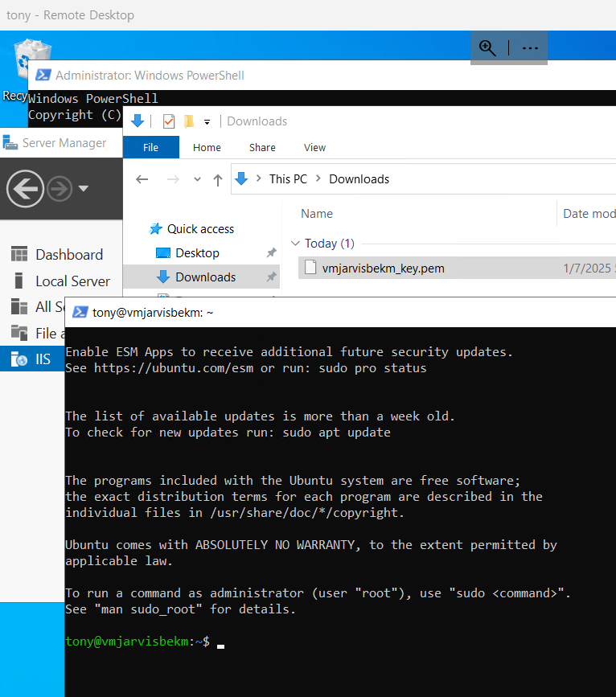Open the View ribbon tab

[315, 148]
